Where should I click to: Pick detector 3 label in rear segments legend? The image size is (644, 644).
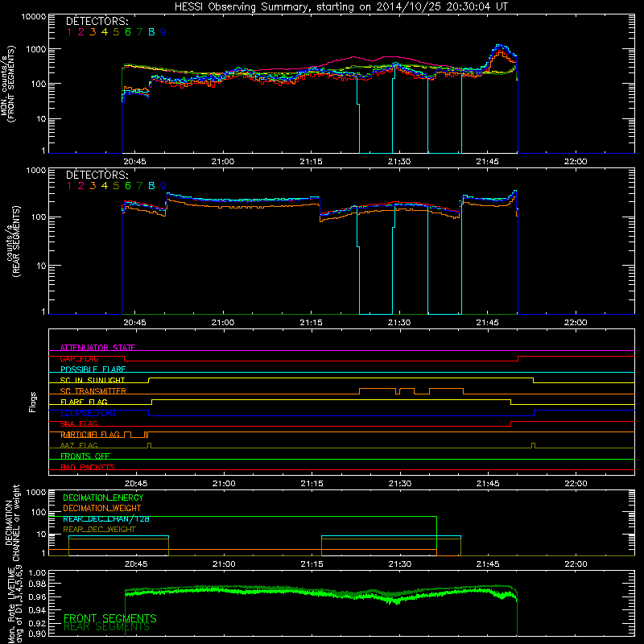(93, 186)
